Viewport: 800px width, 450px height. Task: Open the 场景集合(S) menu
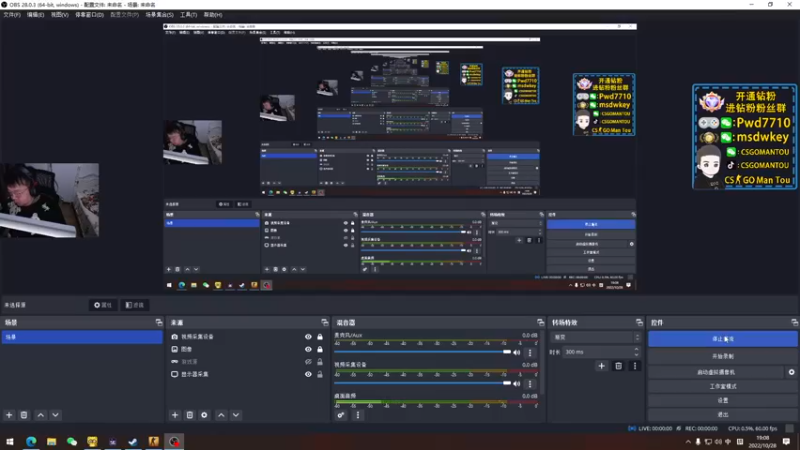[159, 15]
